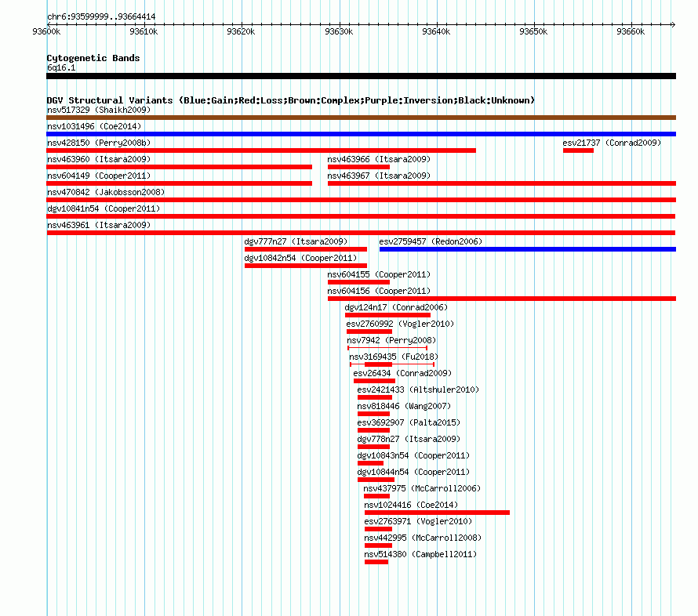
Task: Click the 93640k ruler tick label
Action: tap(436, 31)
